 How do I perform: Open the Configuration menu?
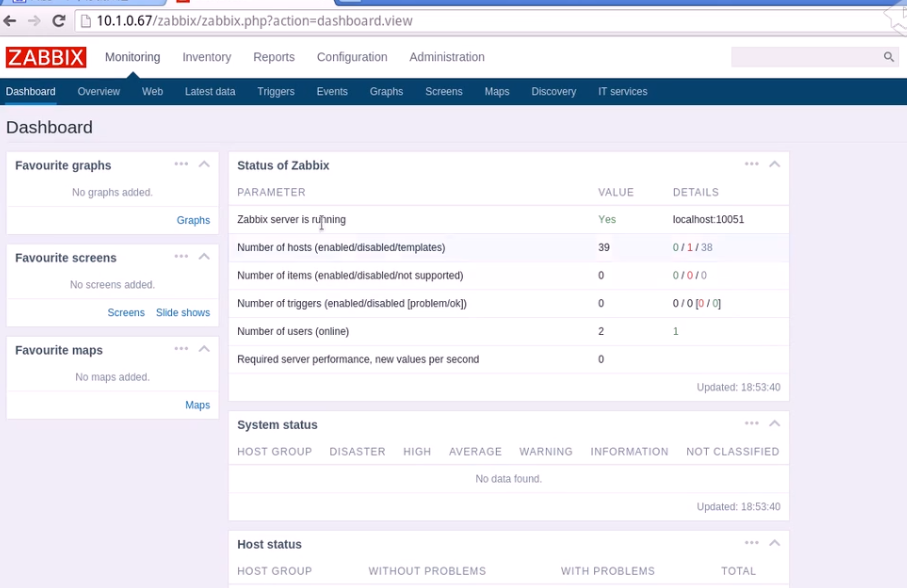tap(352, 57)
